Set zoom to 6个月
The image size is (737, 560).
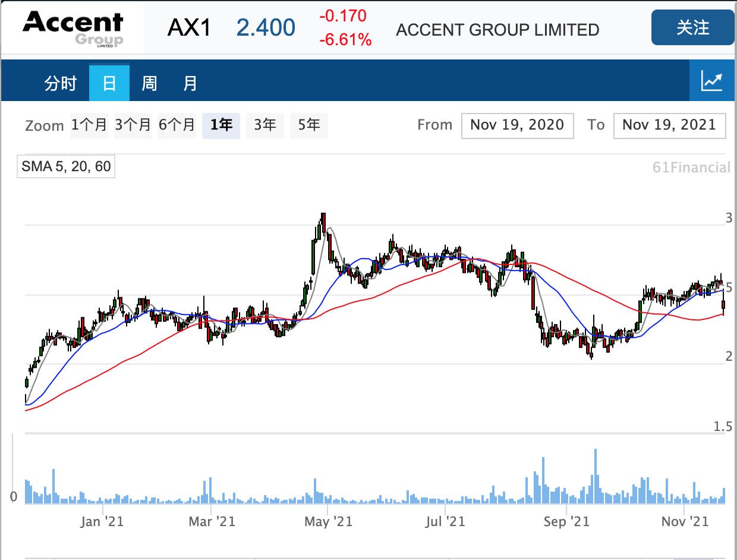pyautogui.click(x=177, y=125)
